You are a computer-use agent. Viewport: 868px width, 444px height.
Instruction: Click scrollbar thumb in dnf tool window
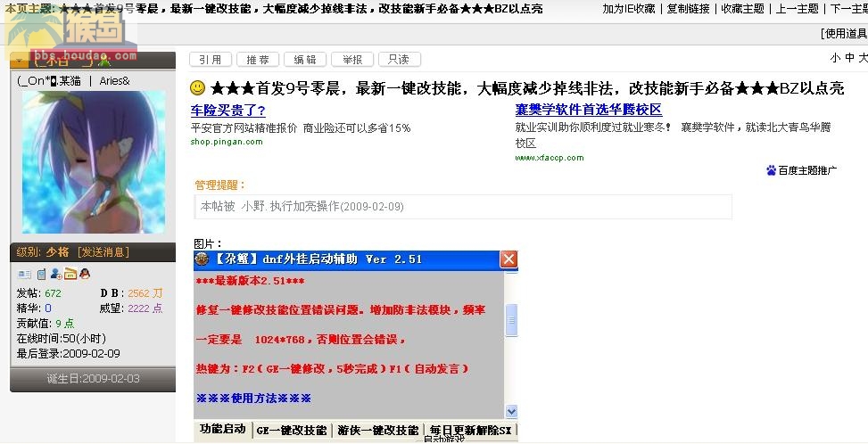(511, 319)
